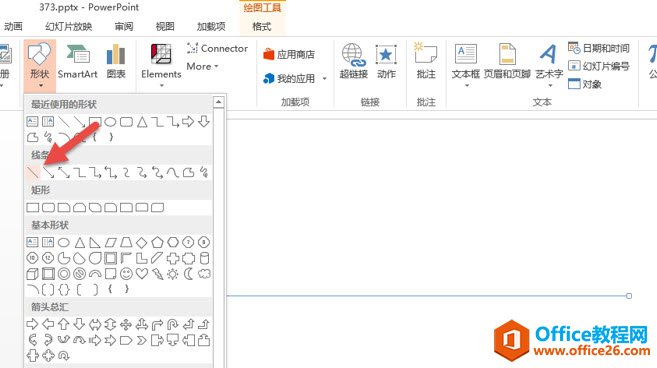Select the chevron arrow in 箭头总汇
657x368 pixels.
point(142,340)
